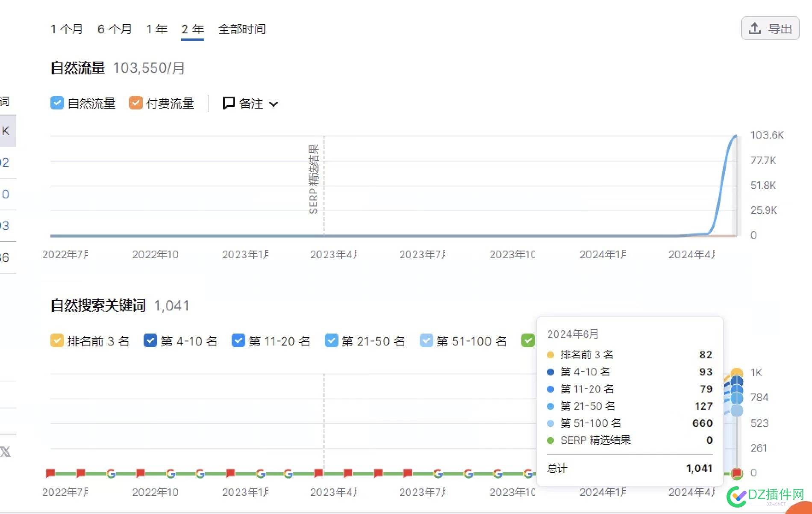The height and width of the screenshot is (514, 812).
Task: Click the light blue 51-100 data point
Action: coord(737,411)
